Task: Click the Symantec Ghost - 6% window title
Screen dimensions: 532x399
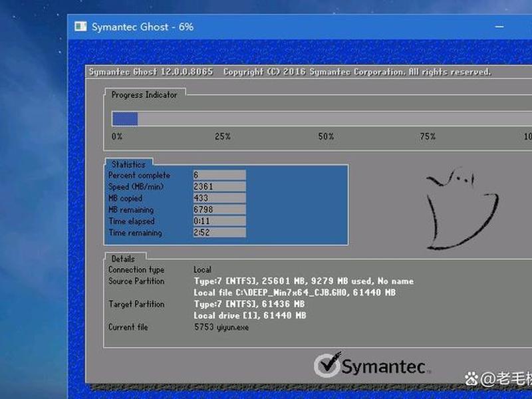Action: [142, 27]
